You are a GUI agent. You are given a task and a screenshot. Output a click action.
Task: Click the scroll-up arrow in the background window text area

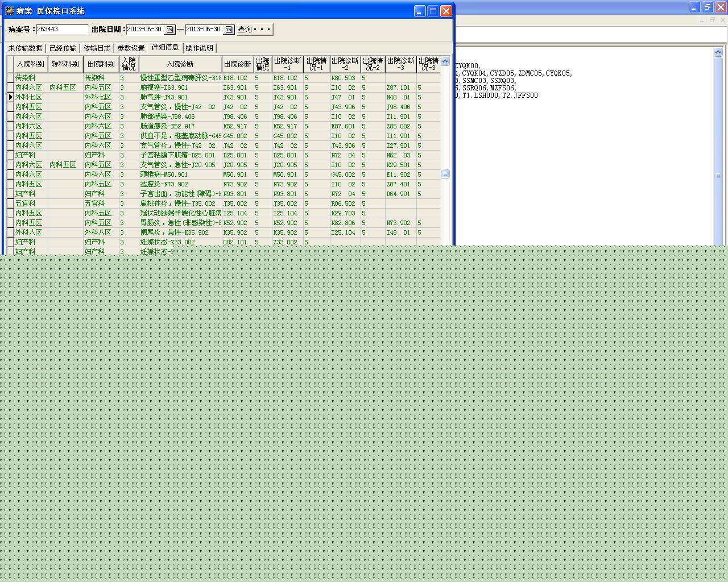[718, 53]
